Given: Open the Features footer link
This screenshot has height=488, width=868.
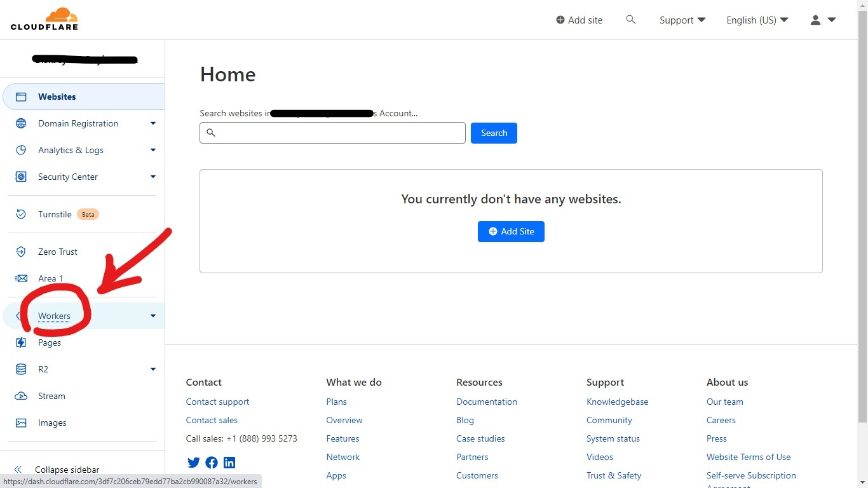Looking at the screenshot, I should pos(342,438).
